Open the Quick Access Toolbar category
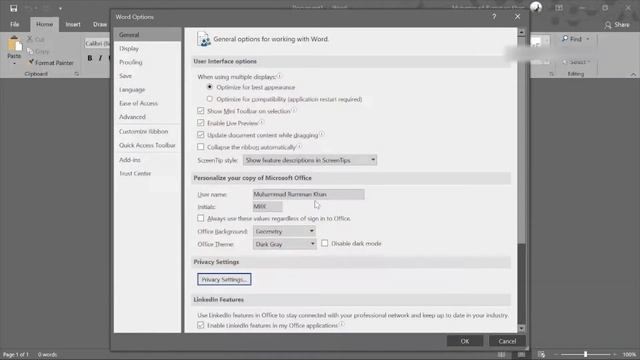 [x=147, y=145]
